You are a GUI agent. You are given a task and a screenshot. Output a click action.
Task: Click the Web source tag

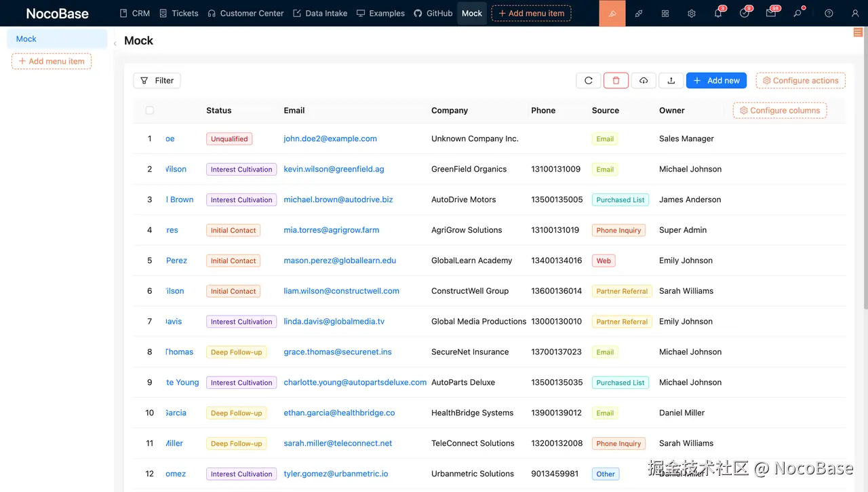click(x=604, y=261)
